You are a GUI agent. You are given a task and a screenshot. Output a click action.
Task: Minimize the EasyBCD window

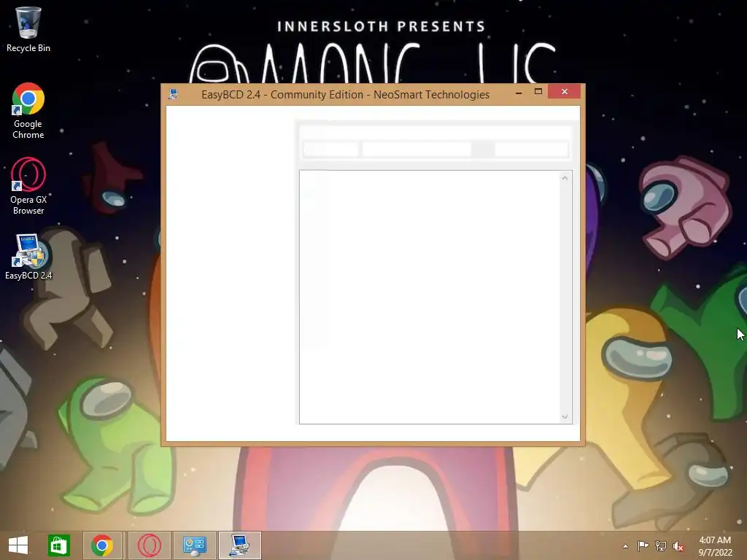point(519,93)
